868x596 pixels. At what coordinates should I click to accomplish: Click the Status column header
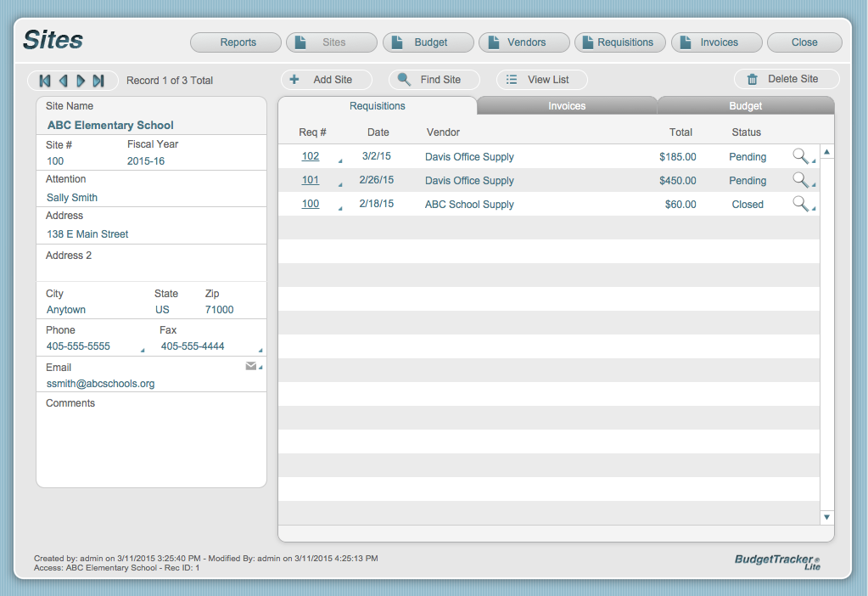[x=746, y=132]
